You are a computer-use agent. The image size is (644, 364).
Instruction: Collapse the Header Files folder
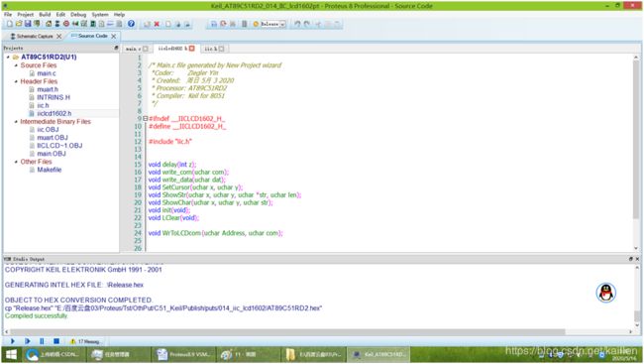point(16,81)
